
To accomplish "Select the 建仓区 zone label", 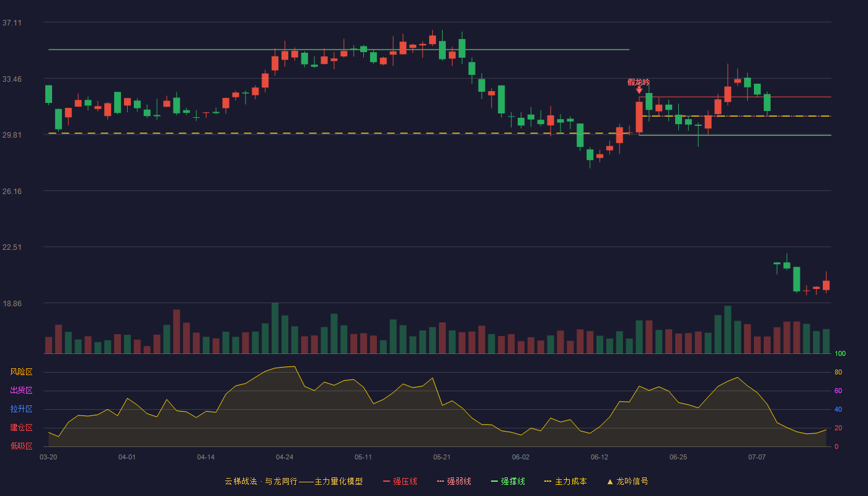I will (x=21, y=428).
